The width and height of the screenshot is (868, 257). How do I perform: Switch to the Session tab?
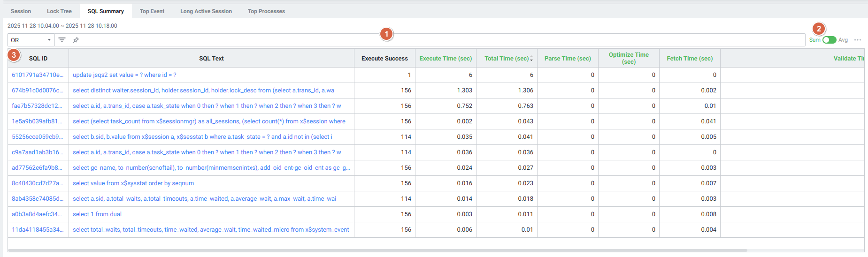(x=21, y=11)
